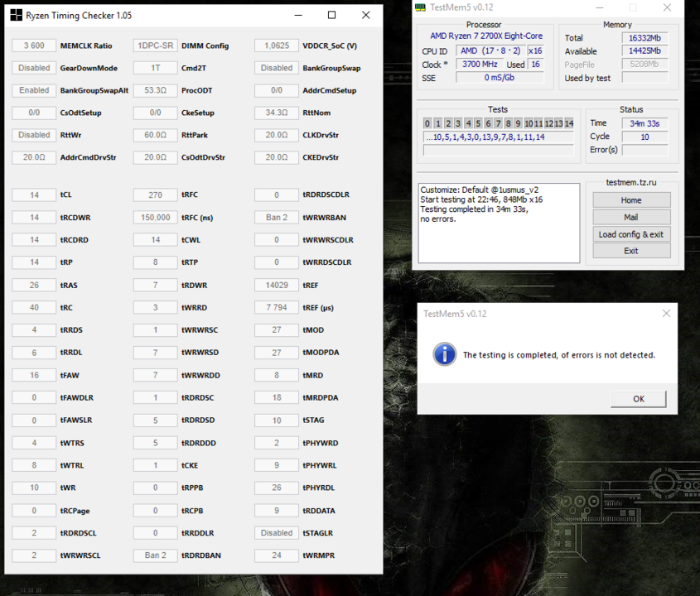Click the tRDRDBAN Ban 2 field

[156, 555]
